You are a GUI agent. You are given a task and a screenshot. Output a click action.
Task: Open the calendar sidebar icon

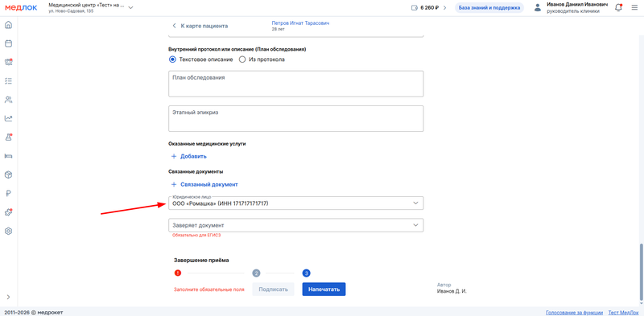[8, 43]
